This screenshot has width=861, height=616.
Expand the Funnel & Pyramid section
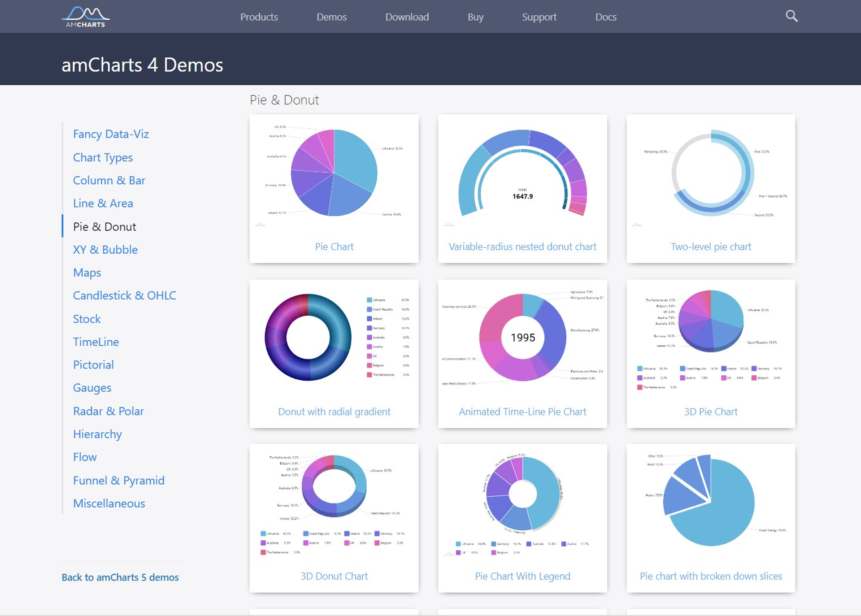coord(119,480)
